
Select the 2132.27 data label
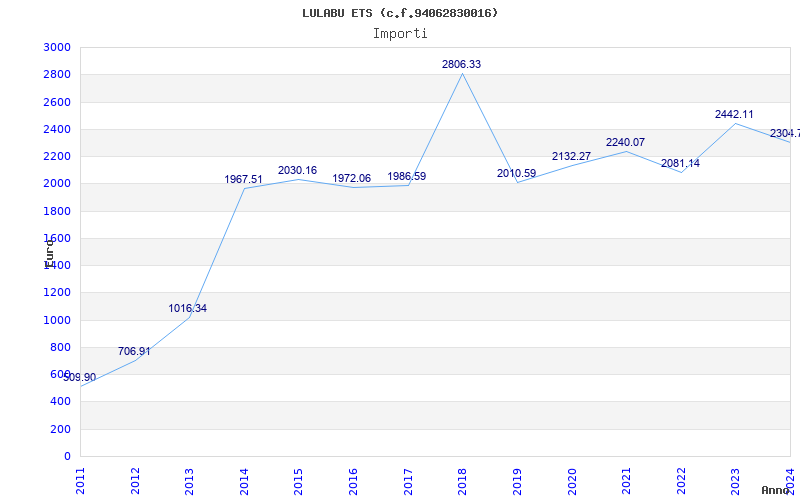click(571, 157)
